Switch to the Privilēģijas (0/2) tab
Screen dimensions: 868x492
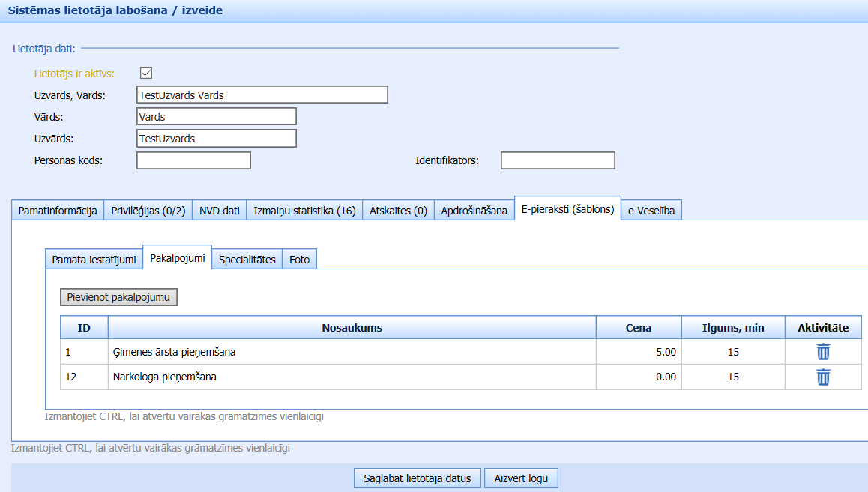[x=148, y=211]
